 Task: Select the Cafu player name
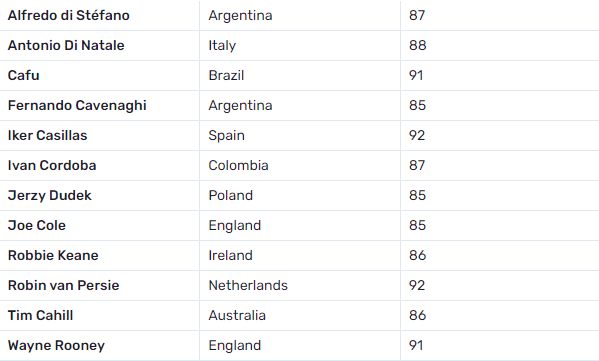[x=24, y=75]
